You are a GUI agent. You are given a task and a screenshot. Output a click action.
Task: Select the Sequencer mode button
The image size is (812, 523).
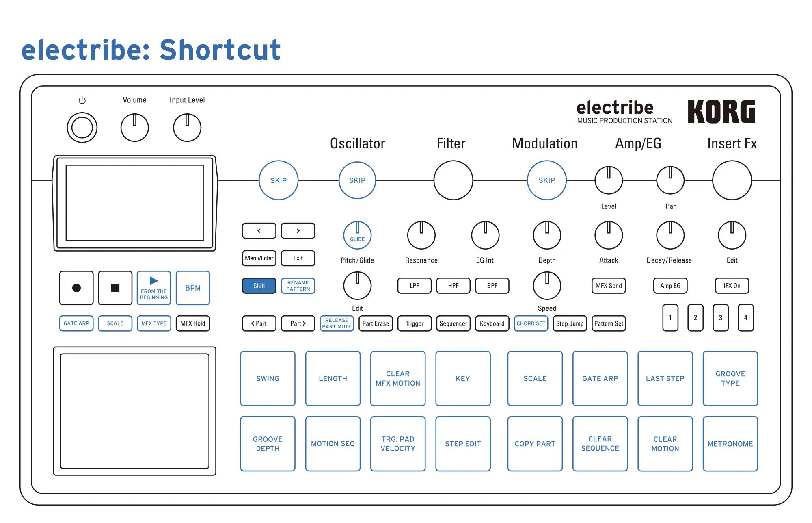click(453, 323)
